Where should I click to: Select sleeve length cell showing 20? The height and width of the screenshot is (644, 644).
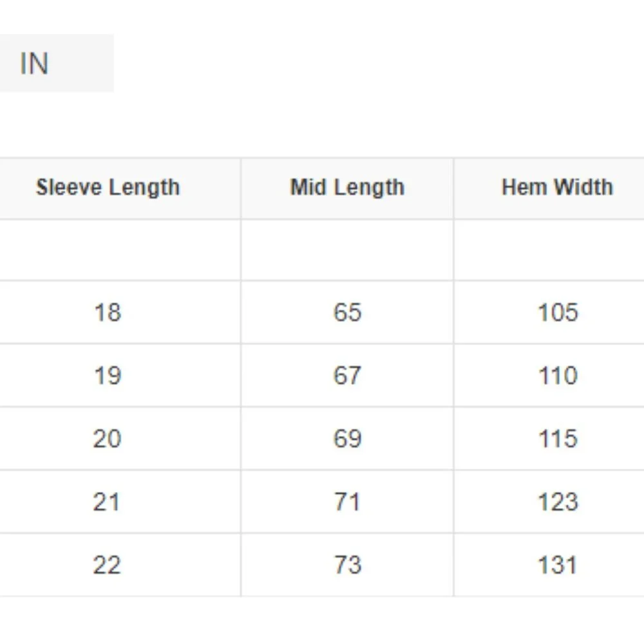(x=107, y=439)
